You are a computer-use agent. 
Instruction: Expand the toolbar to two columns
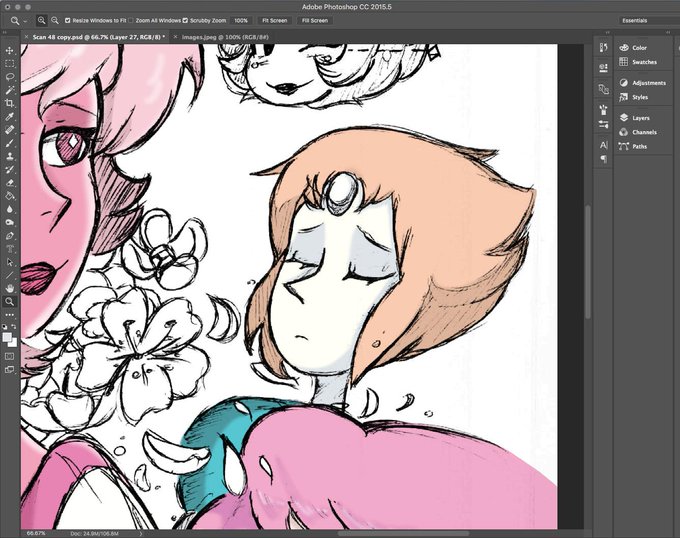pos(5,33)
